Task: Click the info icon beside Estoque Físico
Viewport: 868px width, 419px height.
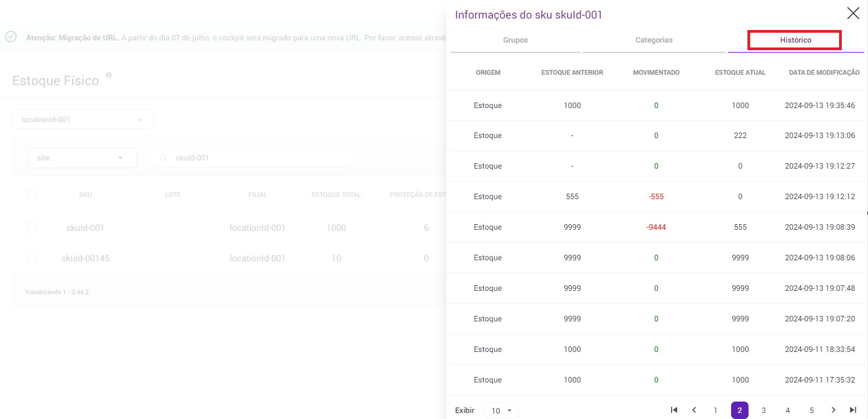Action: click(109, 75)
